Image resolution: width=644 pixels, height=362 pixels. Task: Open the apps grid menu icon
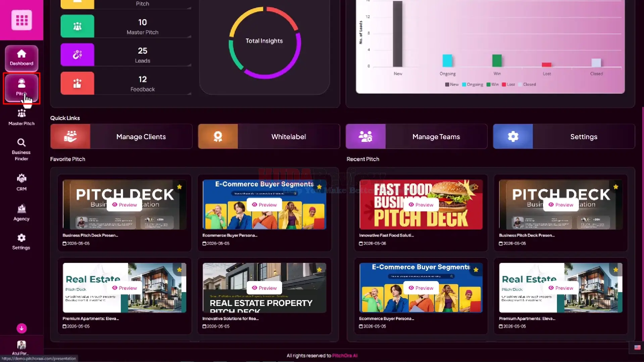tap(21, 20)
